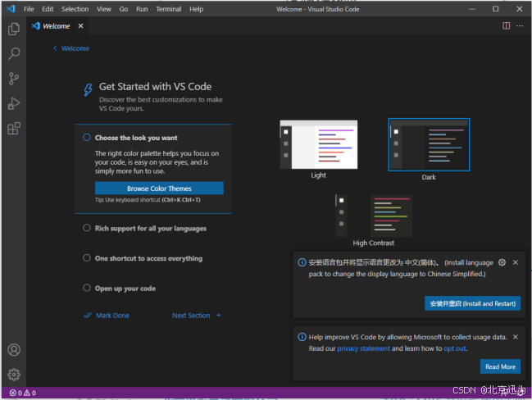This screenshot has height=400, width=532.
Task: Choose the Dark theme thumbnail
Action: point(429,144)
